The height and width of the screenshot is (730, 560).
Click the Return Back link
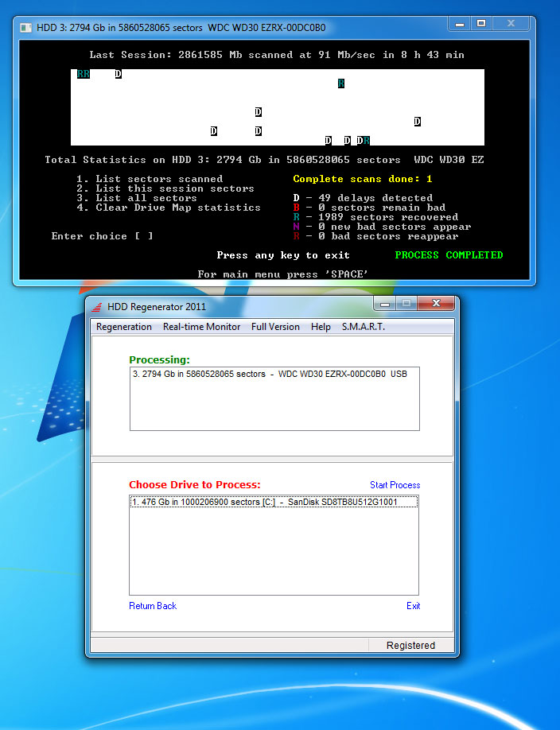tap(153, 606)
